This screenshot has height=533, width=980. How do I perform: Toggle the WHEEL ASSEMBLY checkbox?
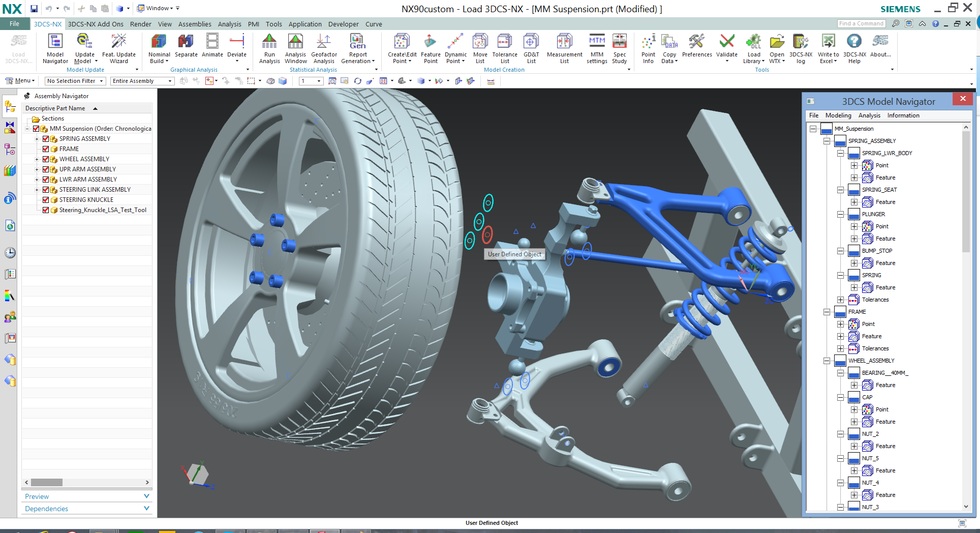coord(46,159)
